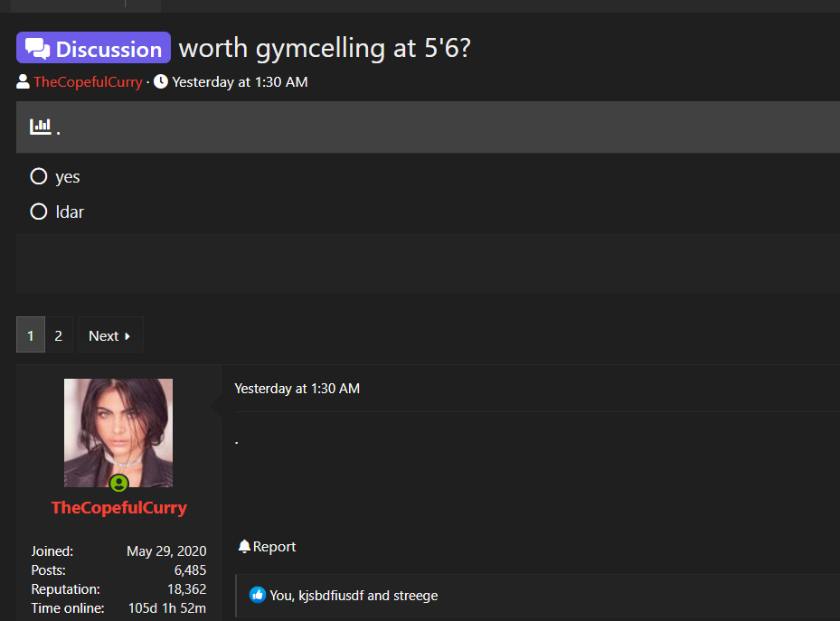840x621 pixels.
Task: Click the green online status badge on avatar
Action: [119, 484]
